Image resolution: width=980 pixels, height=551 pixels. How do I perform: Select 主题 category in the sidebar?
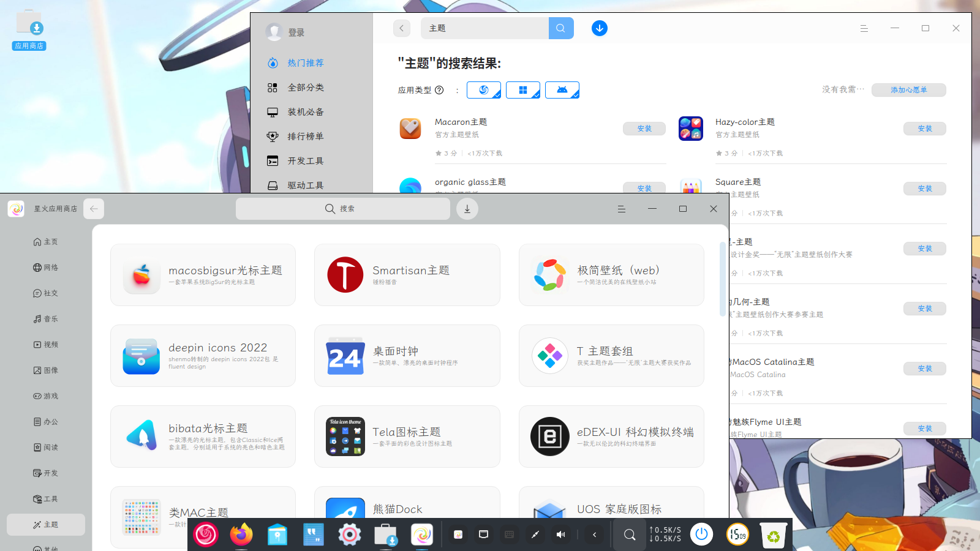[46, 525]
